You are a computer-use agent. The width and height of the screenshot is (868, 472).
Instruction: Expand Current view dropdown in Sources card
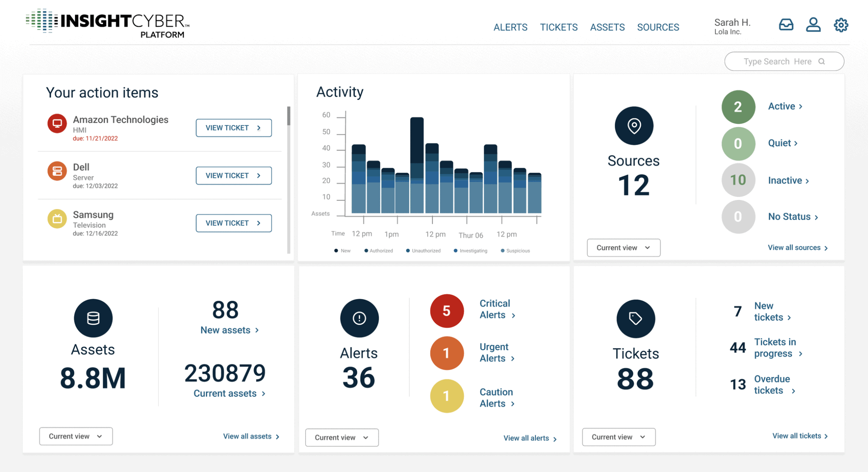tap(623, 248)
